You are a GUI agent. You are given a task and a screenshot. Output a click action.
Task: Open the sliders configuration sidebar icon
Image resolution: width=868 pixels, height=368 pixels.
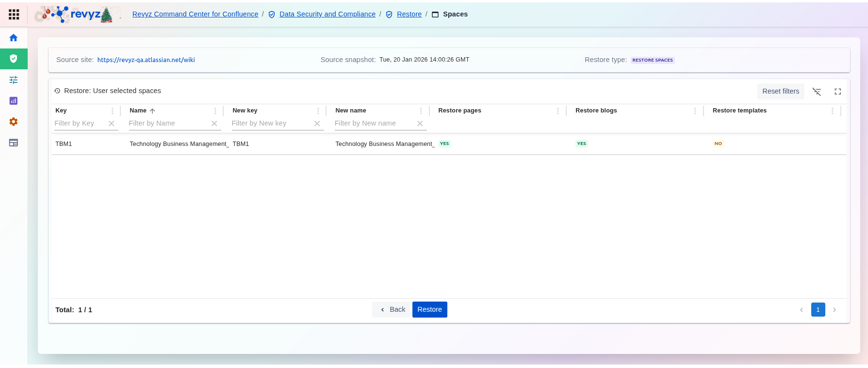[x=14, y=80]
